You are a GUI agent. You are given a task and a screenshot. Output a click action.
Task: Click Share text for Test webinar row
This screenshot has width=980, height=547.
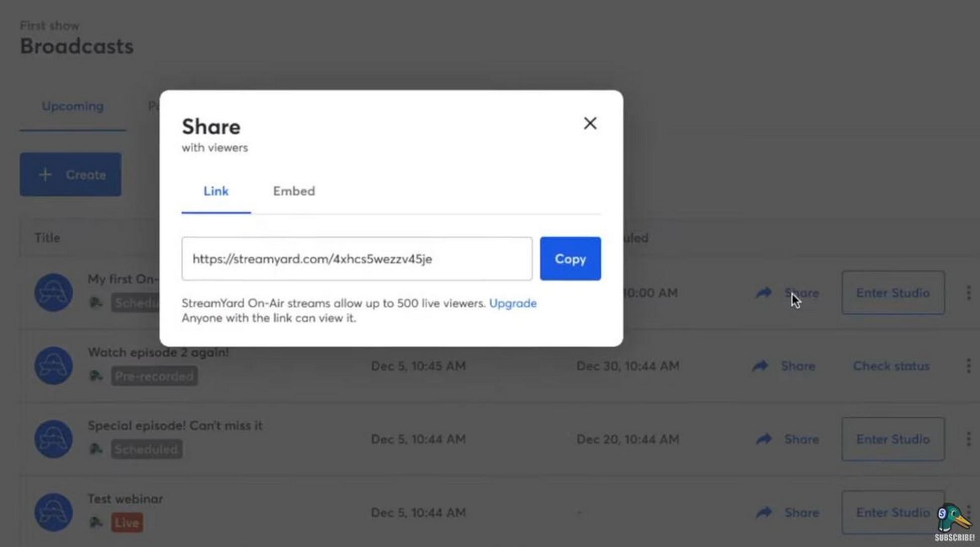pos(801,513)
